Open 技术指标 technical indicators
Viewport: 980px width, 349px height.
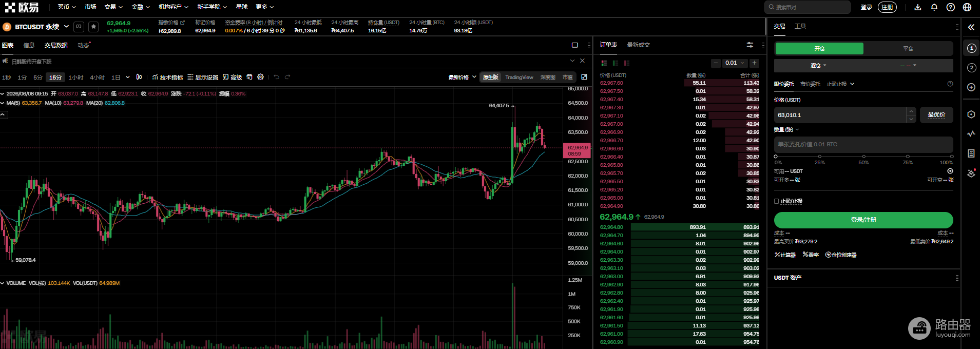click(x=168, y=77)
